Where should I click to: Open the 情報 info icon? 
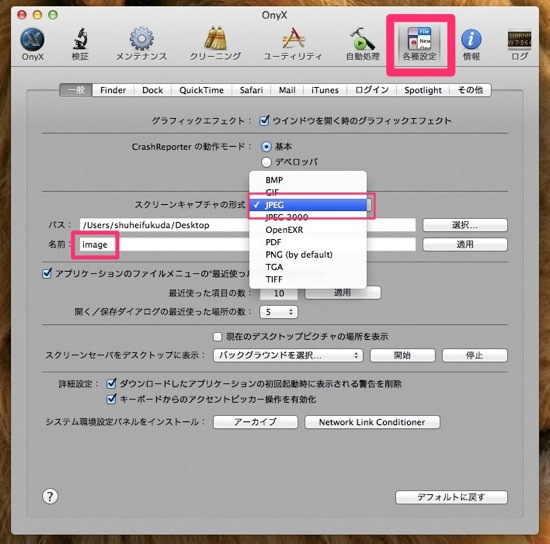tap(471, 44)
